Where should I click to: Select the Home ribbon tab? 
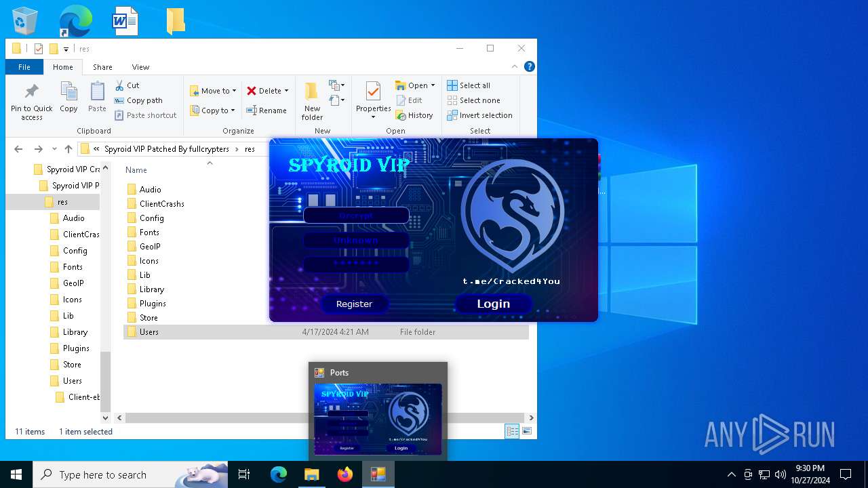pos(63,67)
